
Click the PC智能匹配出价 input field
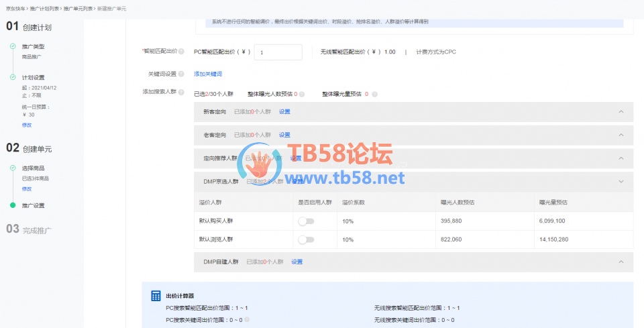(x=278, y=52)
